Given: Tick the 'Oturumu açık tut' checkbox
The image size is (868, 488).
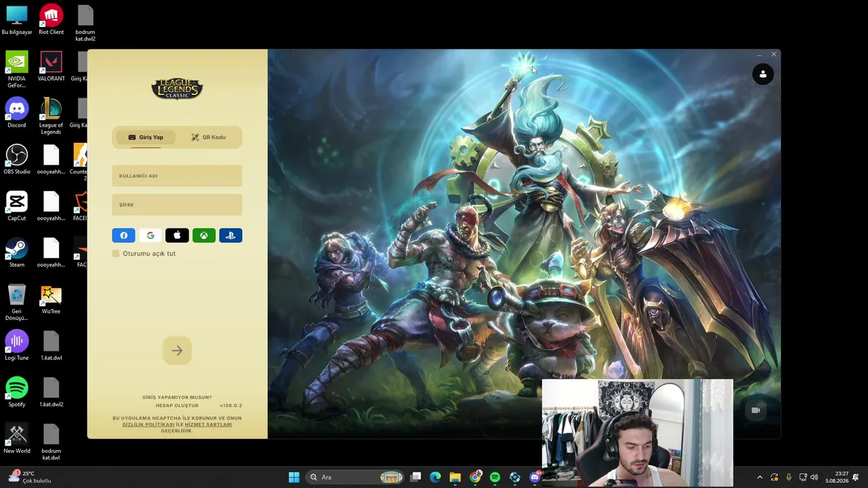Looking at the screenshot, I should (x=116, y=253).
